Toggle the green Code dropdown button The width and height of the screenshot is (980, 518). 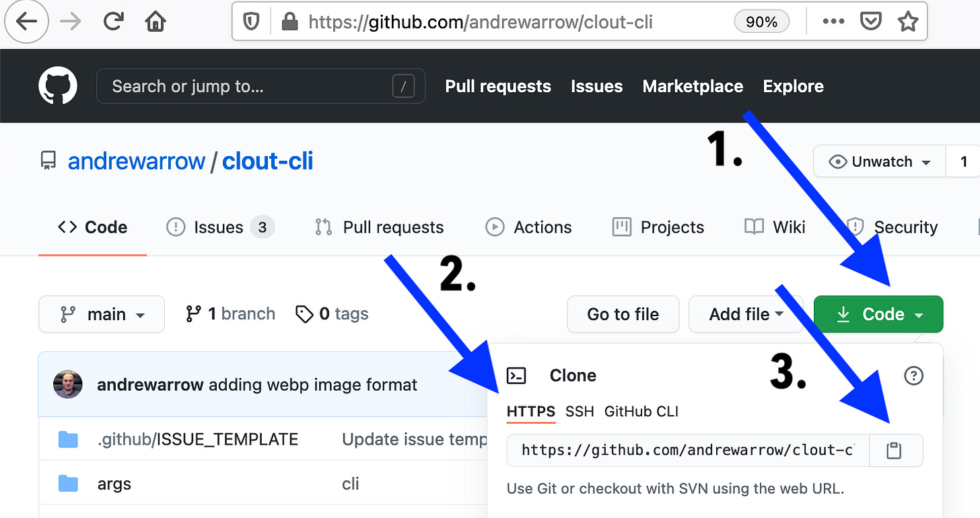878,314
